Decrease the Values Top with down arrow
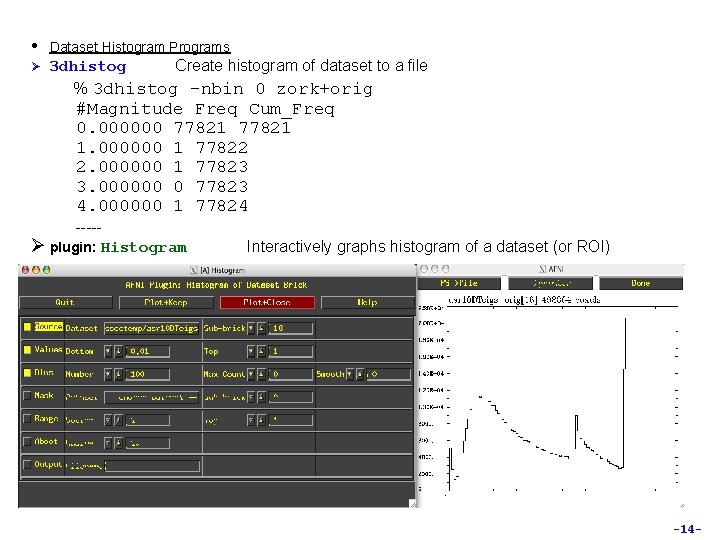 (x=251, y=351)
